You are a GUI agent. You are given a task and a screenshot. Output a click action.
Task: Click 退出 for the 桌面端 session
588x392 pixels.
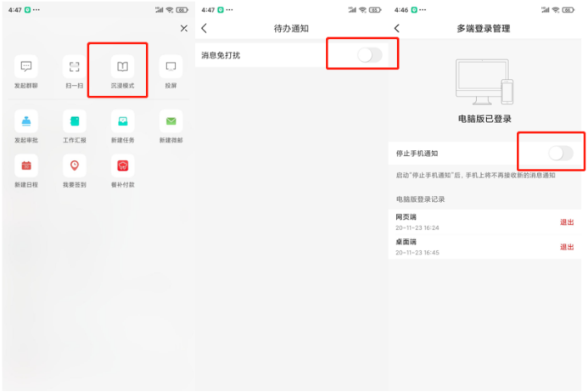click(x=567, y=247)
